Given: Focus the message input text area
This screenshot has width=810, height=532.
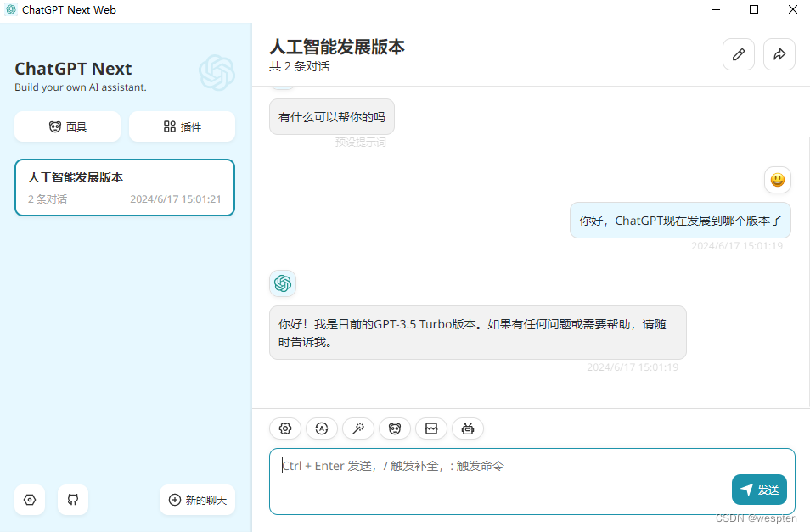Looking at the screenshot, I should 532,481.
